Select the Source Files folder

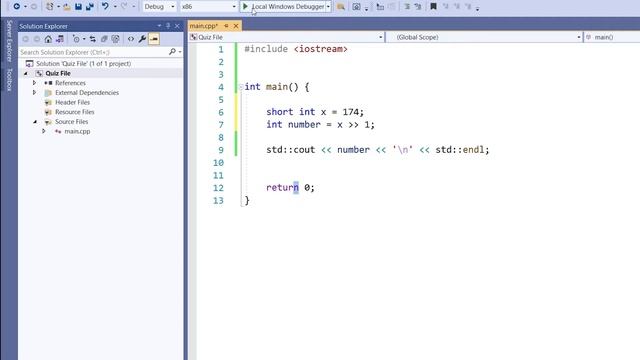[x=71, y=122]
